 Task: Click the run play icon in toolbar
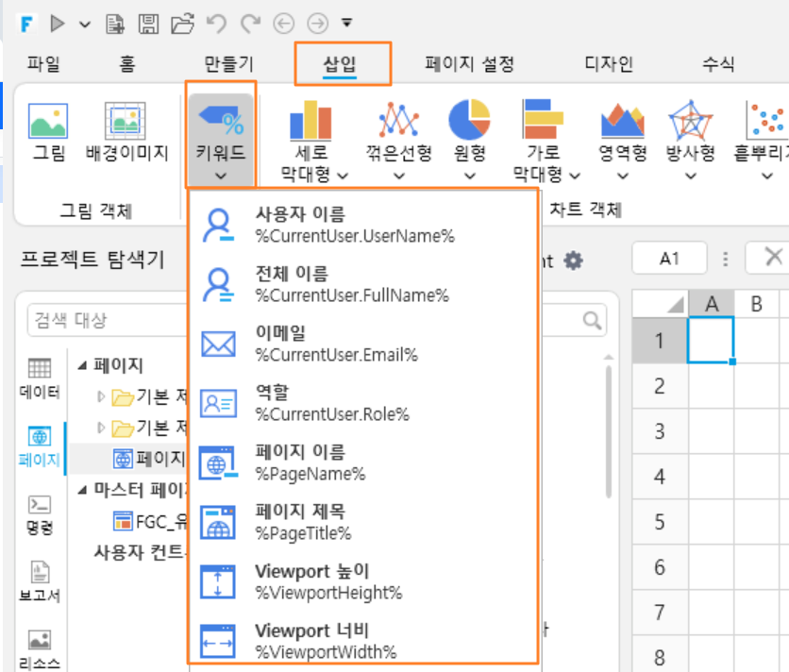point(58,24)
